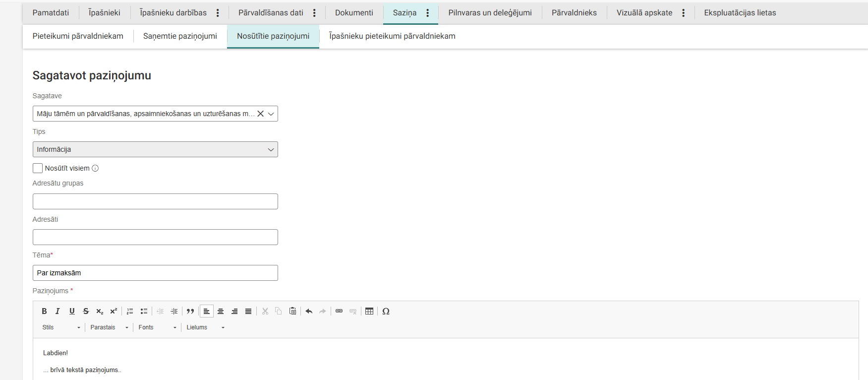Center-align the message text

(221, 311)
